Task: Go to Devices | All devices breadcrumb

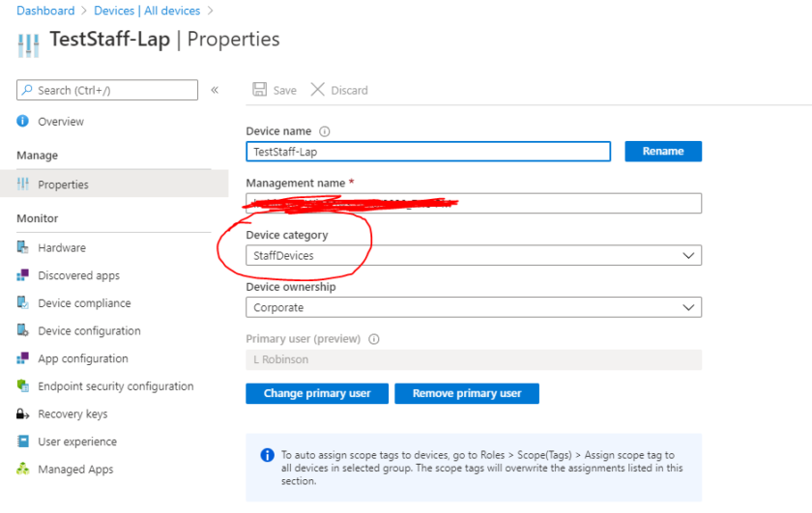Action: [x=147, y=11]
